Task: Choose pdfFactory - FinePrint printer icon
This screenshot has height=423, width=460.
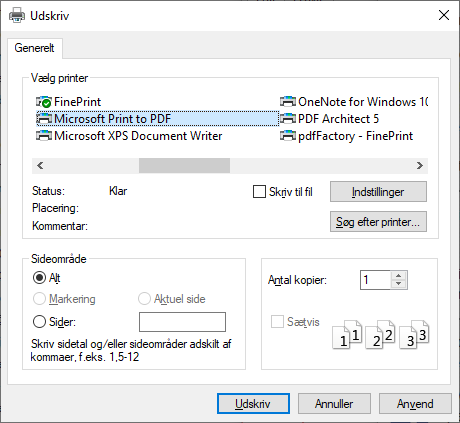Action: click(x=288, y=136)
